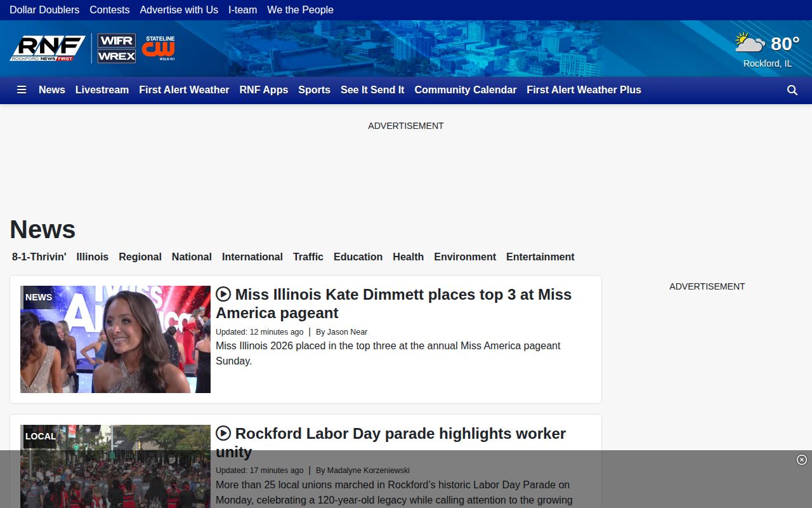Click the partly cloudy weather icon
Image resolution: width=812 pixels, height=508 pixels.
pos(750,43)
